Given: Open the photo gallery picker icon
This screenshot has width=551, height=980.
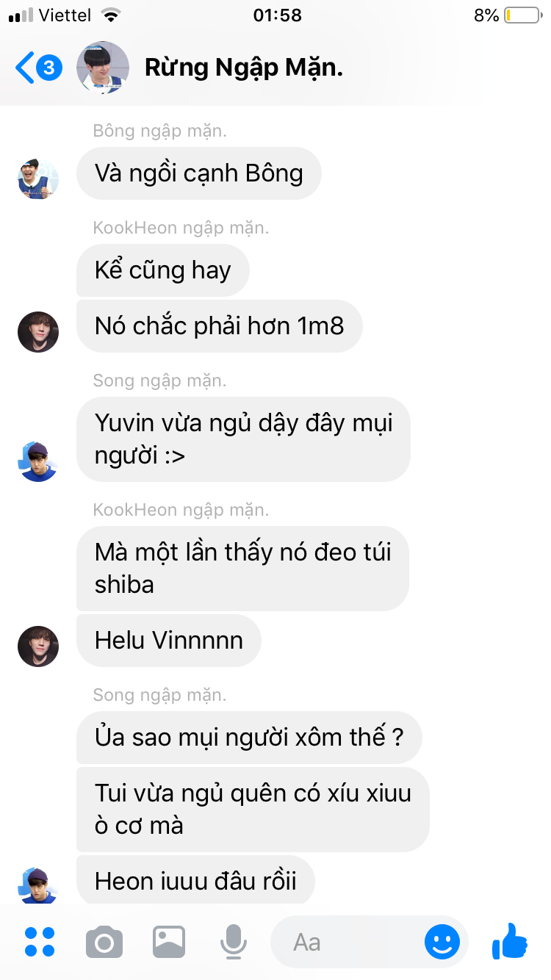Looking at the screenshot, I should pyautogui.click(x=169, y=942).
